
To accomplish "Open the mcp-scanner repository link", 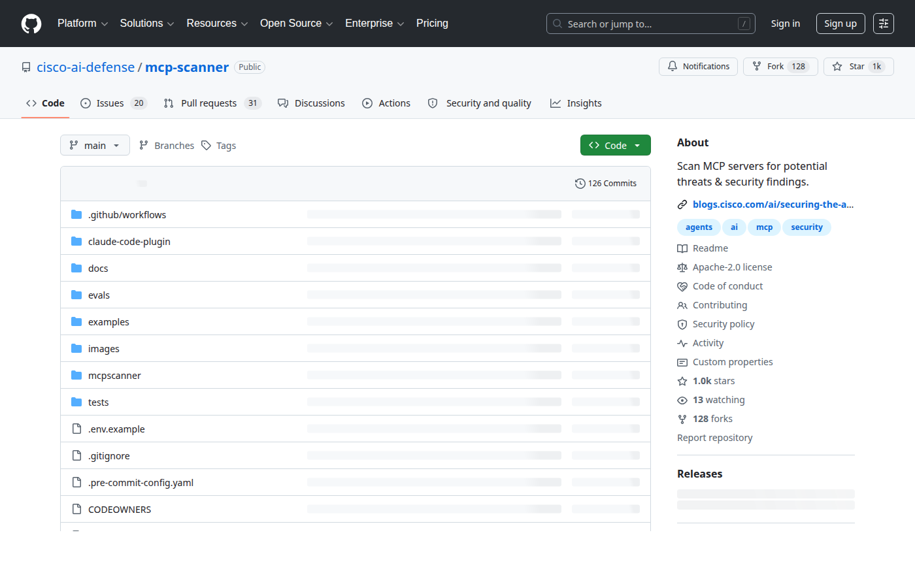I will (x=187, y=67).
